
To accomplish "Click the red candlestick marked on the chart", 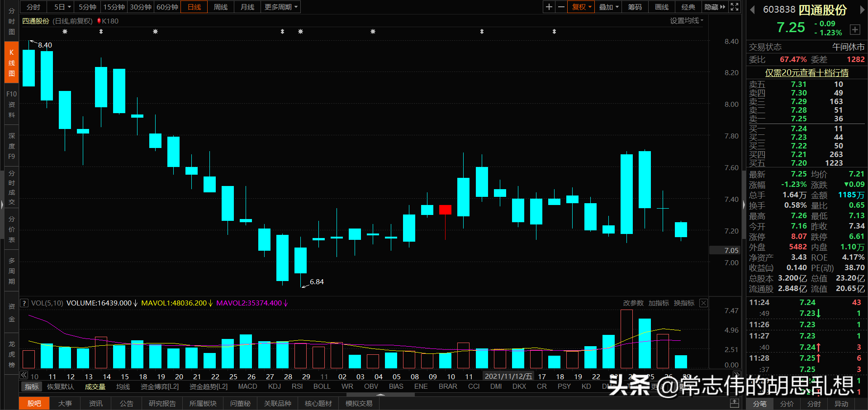I will (x=445, y=210).
